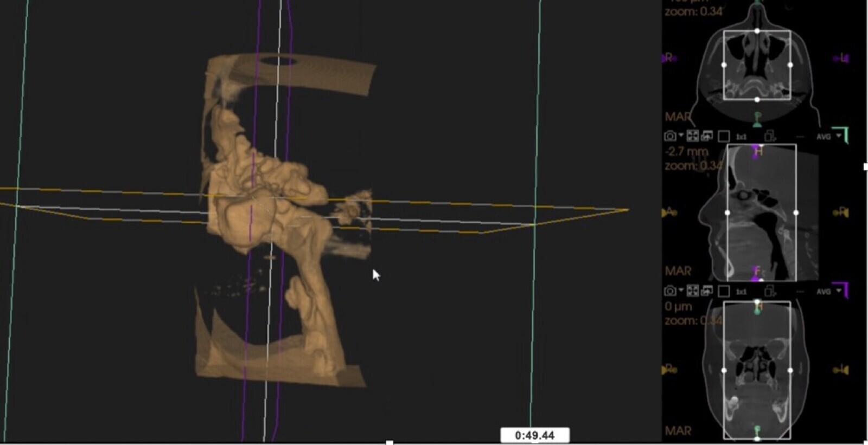Viewport: 868px width, 445px height.
Task: Click the linked-pages icon above the sagittal view
Action: [770, 136]
